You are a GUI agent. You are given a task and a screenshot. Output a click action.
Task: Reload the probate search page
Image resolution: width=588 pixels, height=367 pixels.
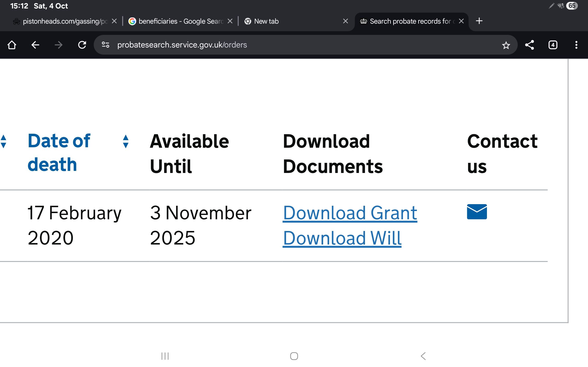82,45
